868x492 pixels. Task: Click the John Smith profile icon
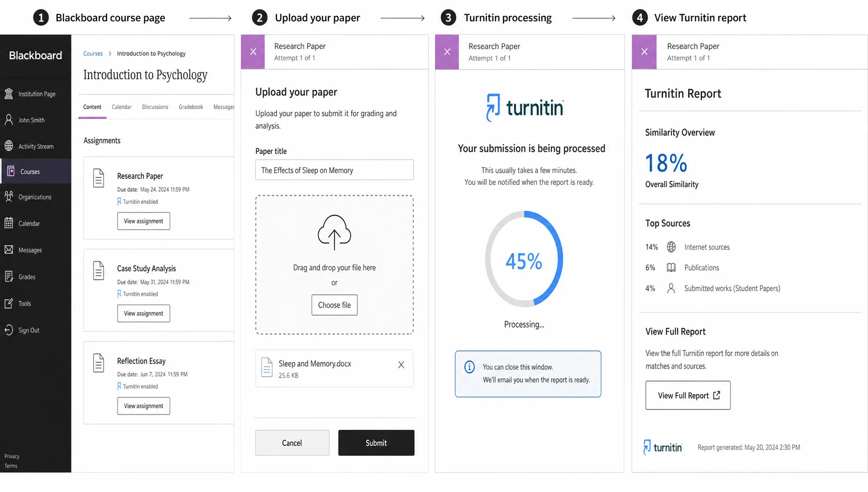9,120
